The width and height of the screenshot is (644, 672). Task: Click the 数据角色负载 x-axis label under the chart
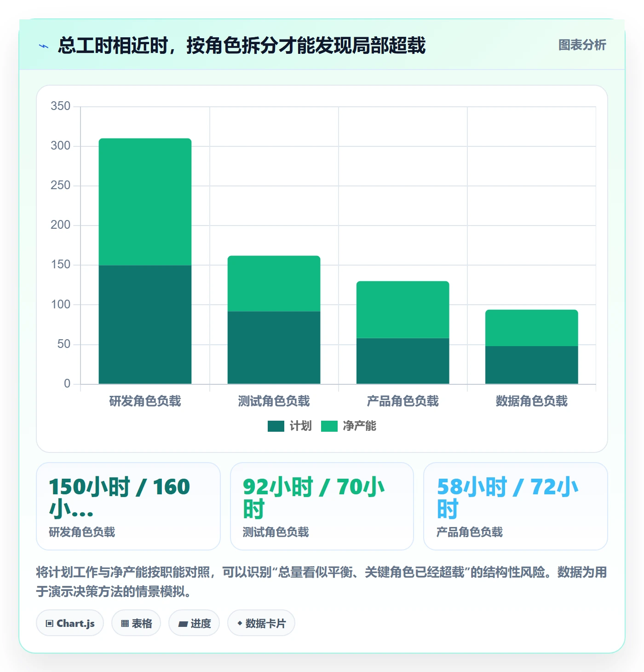pos(531,401)
